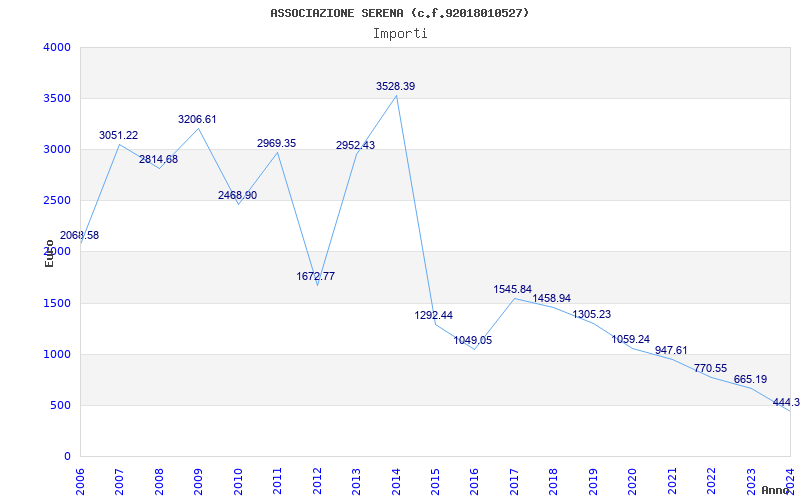Screen dimensions: 800x500
Task: Click the 2019 year axis label
Action: 593,481
